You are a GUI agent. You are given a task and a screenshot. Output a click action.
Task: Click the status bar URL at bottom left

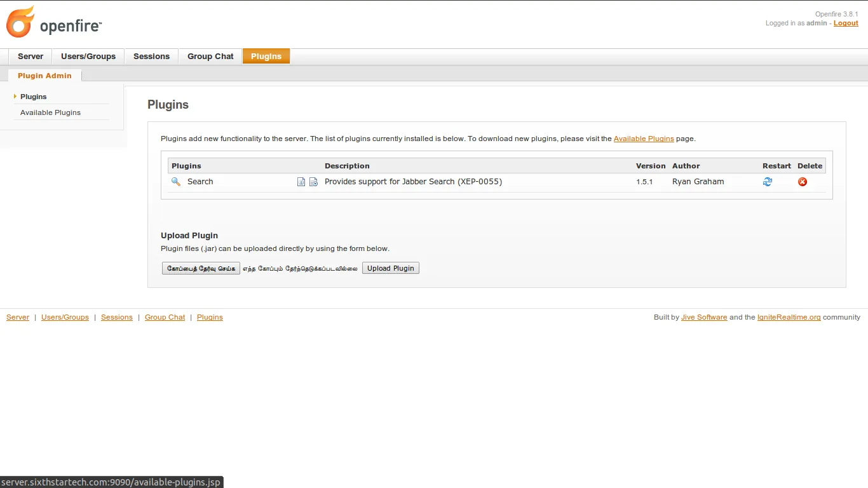point(111,482)
